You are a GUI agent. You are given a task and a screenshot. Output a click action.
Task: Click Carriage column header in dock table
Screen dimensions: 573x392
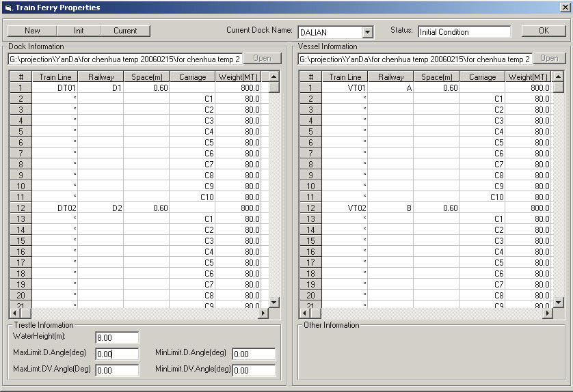[192, 77]
